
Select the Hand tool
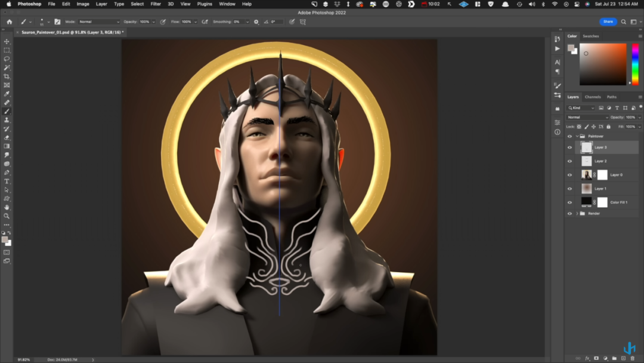pyautogui.click(x=7, y=208)
